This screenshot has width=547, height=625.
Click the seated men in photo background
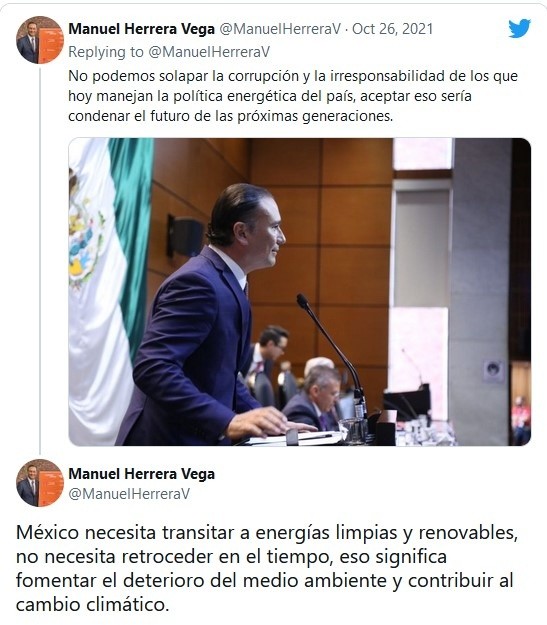point(295,379)
